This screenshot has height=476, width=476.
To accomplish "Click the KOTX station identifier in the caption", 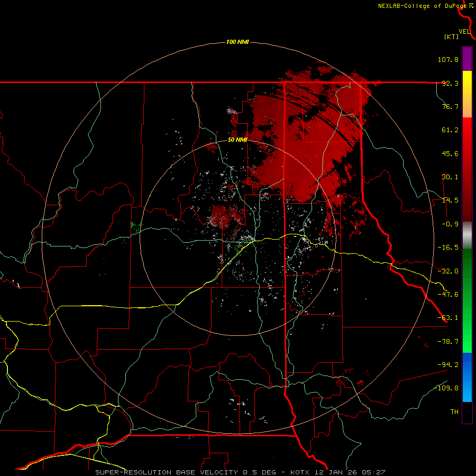I will point(300,472).
